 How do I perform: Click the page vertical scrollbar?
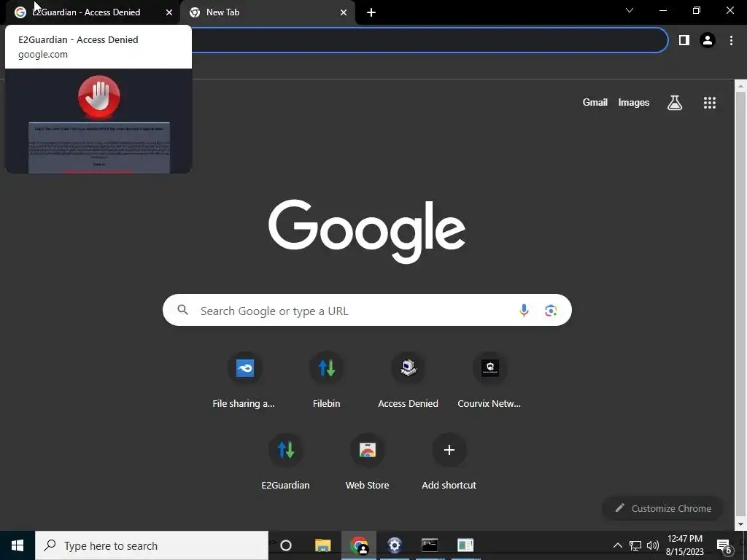(740, 305)
